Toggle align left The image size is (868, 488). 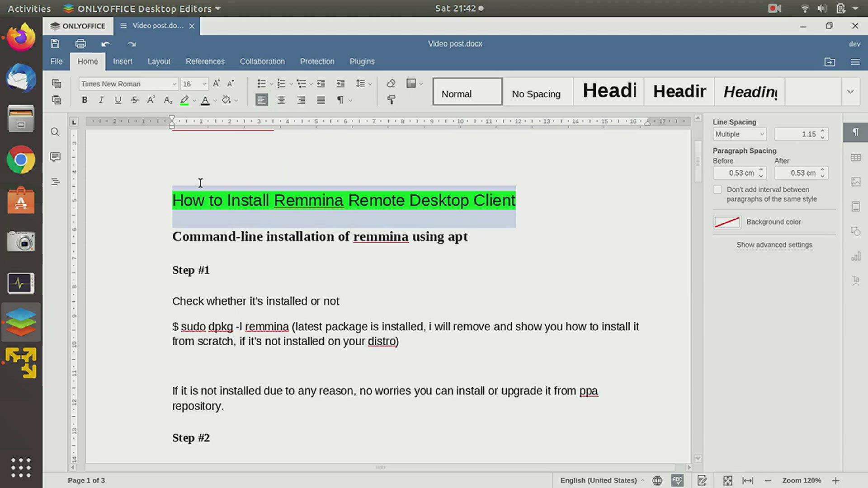[262, 100]
